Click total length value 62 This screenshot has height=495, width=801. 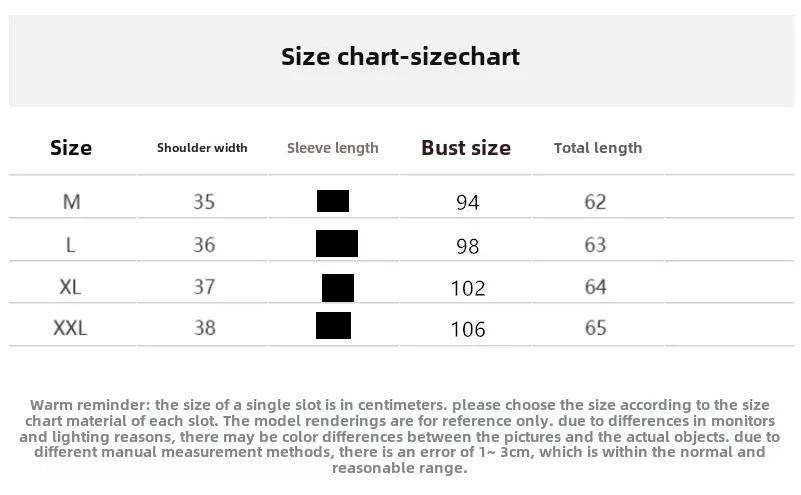(595, 202)
